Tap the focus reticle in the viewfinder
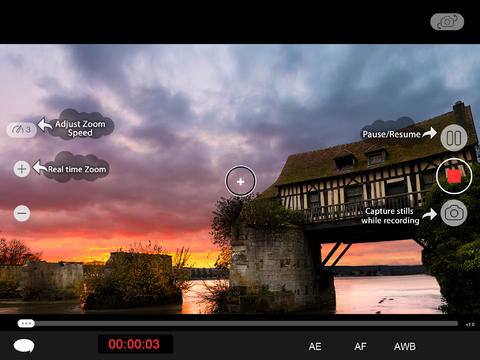Viewport: 480px width, 360px height. click(241, 181)
